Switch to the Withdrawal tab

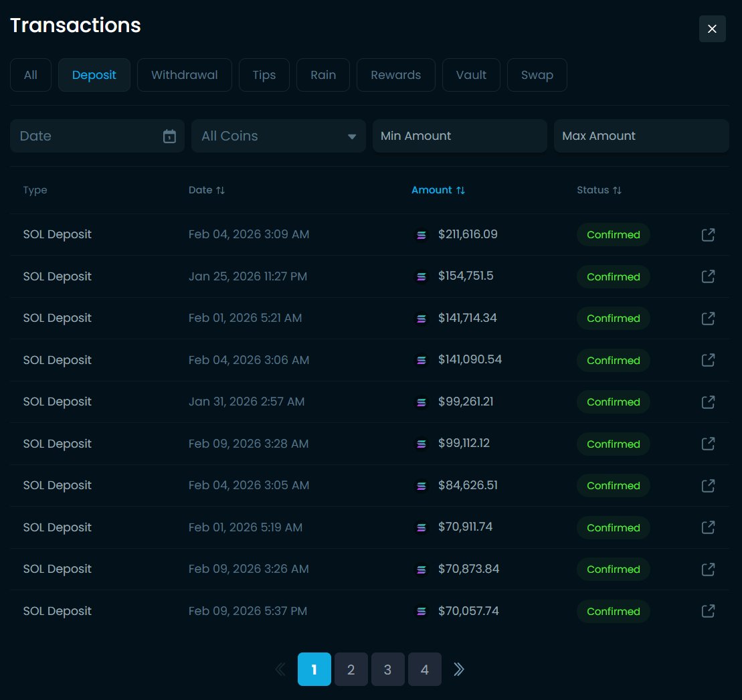click(185, 75)
